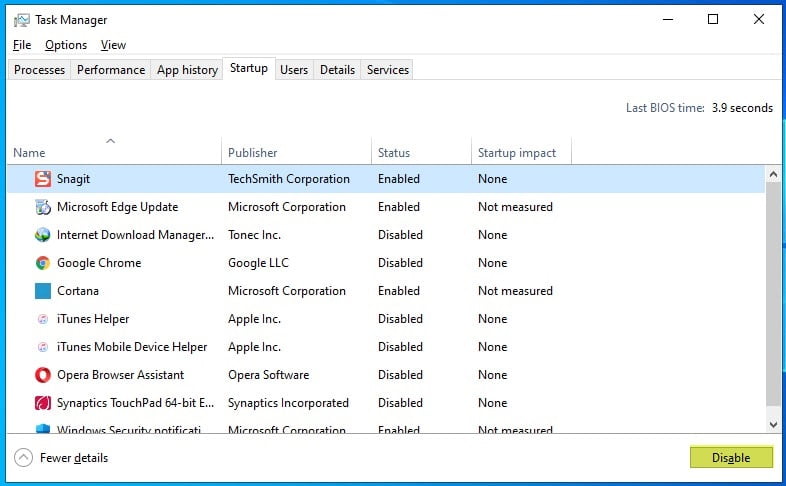Click the Task Manager title bar icon
The image size is (786, 486).
click(22, 20)
